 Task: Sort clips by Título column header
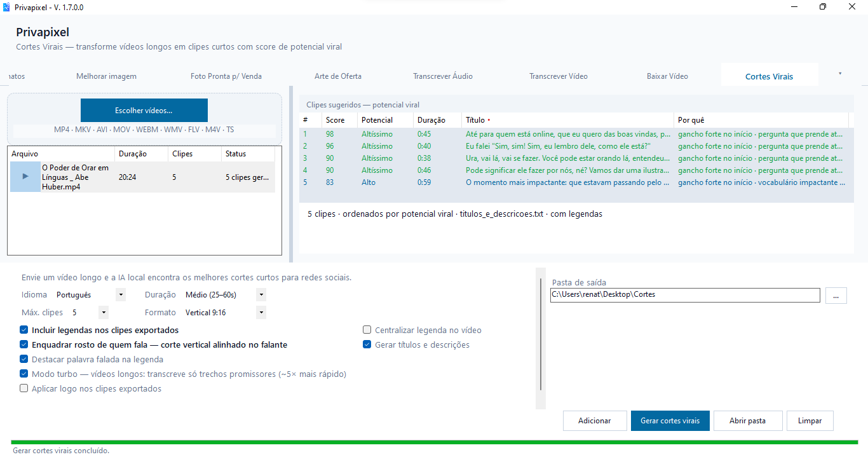[567, 120]
